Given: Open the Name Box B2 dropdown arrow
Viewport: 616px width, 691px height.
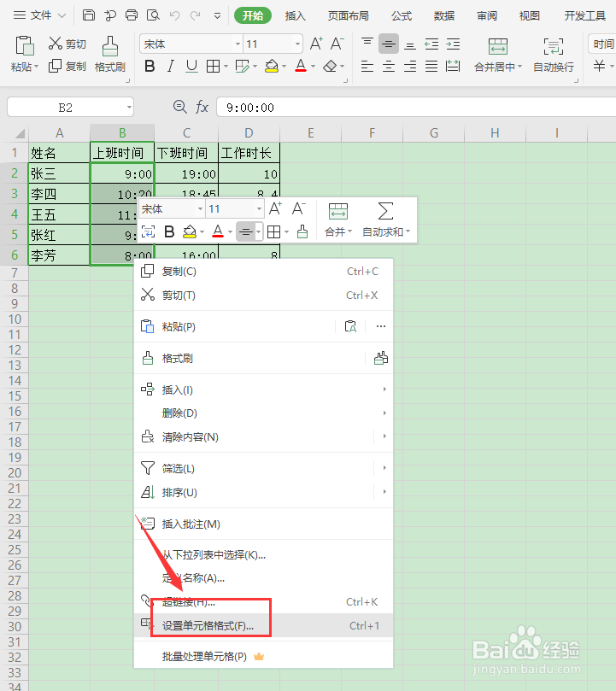Looking at the screenshot, I should [x=129, y=107].
